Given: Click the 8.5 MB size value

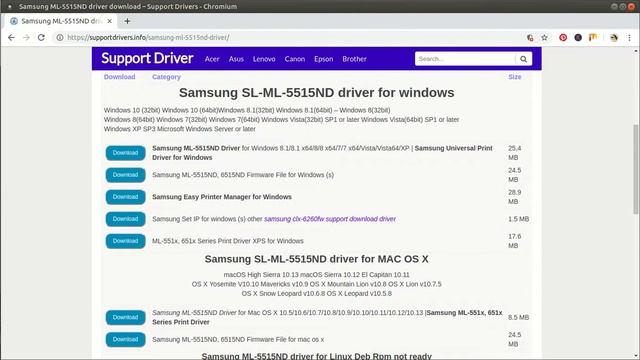Looking at the screenshot, I should (x=518, y=317).
